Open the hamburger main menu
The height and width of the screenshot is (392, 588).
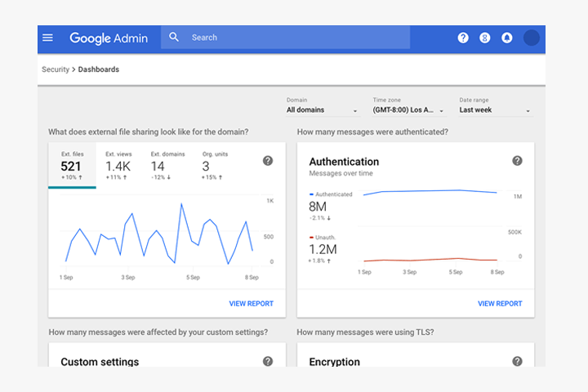pos(47,38)
